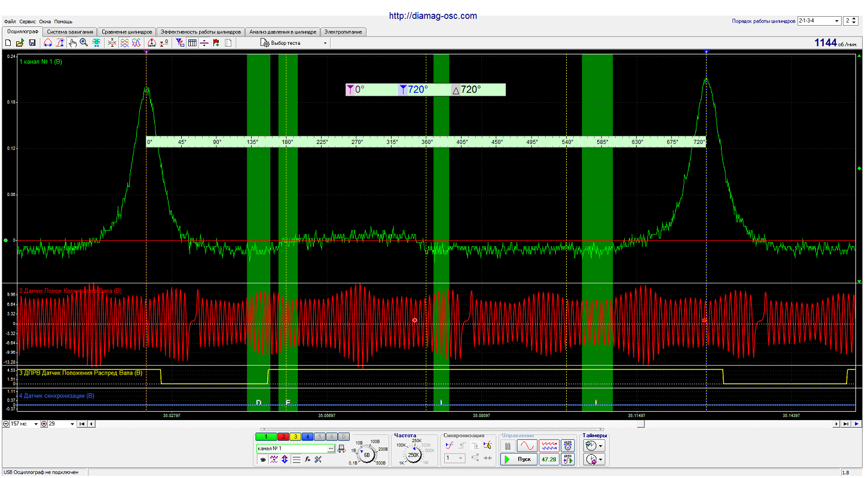Screen dimensions: 868x478
Task: Click the line style icon
Action: pos(297,459)
